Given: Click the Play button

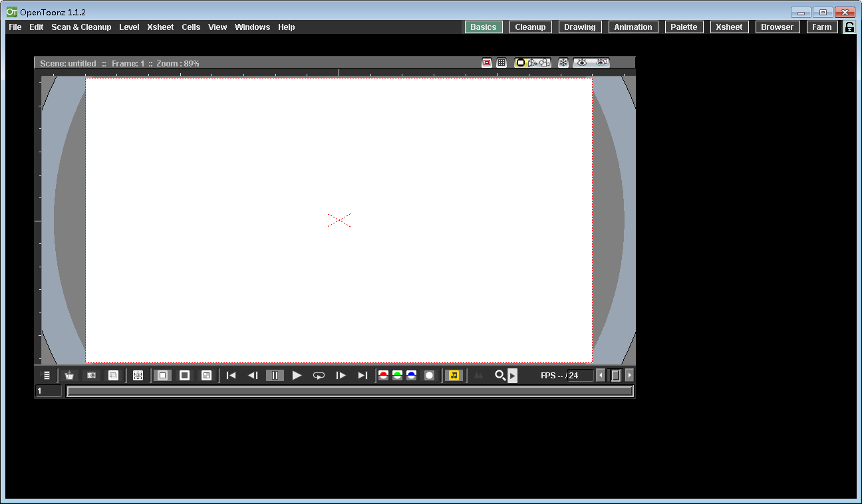Looking at the screenshot, I should (297, 376).
